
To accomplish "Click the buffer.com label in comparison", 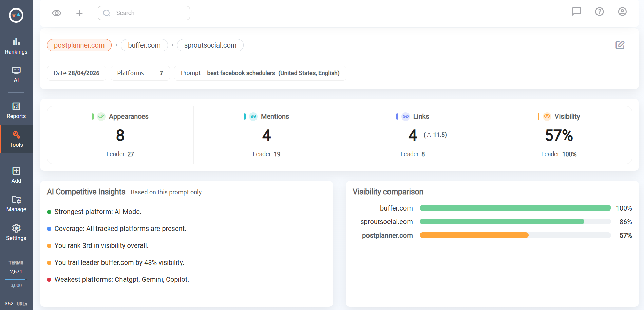I will coord(396,208).
